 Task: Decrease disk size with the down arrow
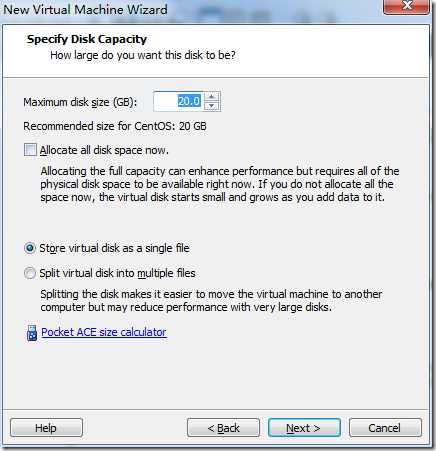click(x=211, y=106)
